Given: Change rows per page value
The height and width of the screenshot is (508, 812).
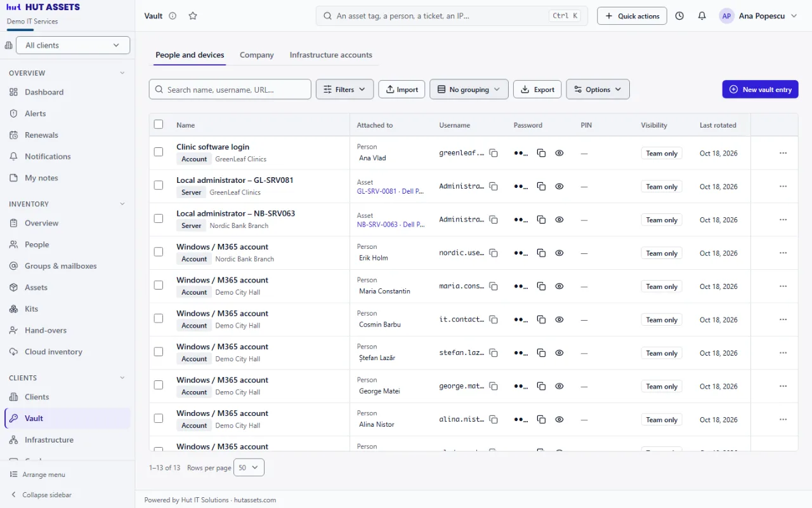Looking at the screenshot, I should click(249, 467).
